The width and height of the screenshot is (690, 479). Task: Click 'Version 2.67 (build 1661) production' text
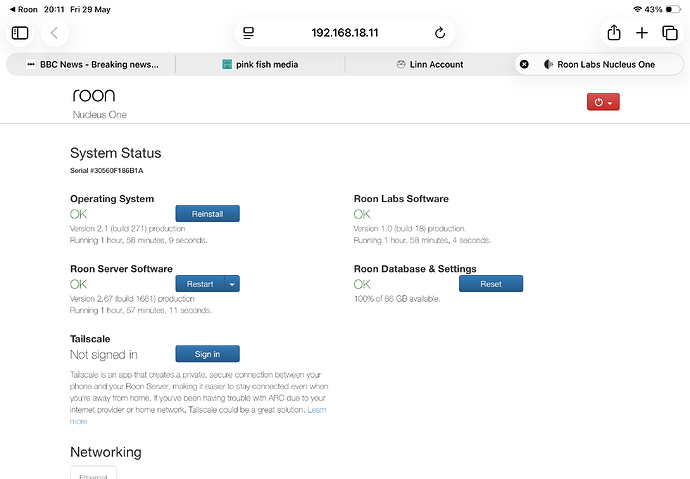click(132, 299)
